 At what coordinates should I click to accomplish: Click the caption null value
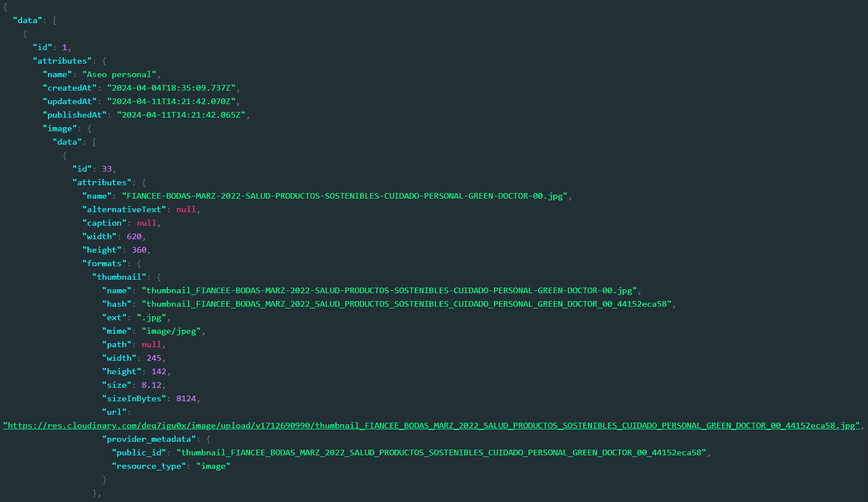click(x=146, y=223)
